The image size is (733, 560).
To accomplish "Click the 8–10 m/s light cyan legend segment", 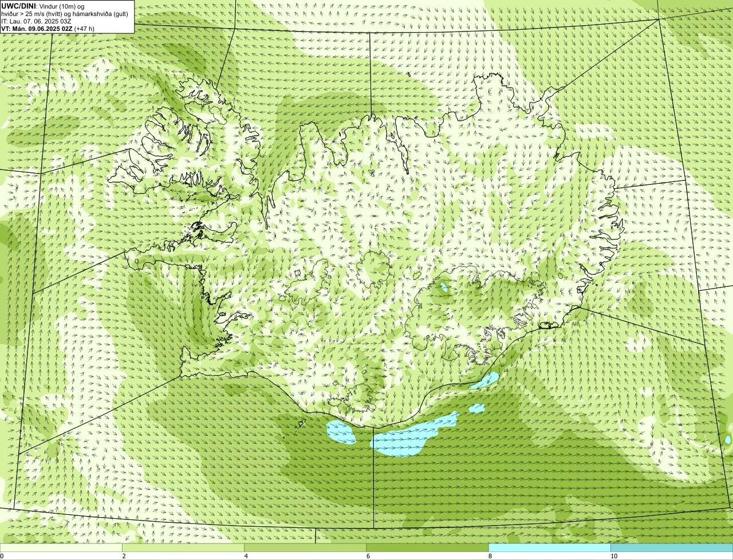I will (549, 548).
